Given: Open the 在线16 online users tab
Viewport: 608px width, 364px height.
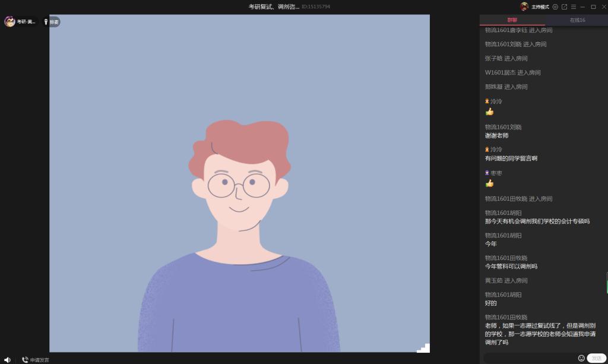Looking at the screenshot, I should (577, 20).
